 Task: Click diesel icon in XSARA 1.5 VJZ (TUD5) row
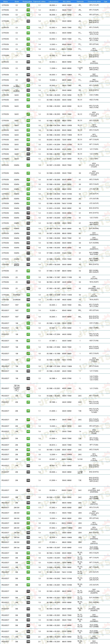pyautogui.click(x=28, y=218)
